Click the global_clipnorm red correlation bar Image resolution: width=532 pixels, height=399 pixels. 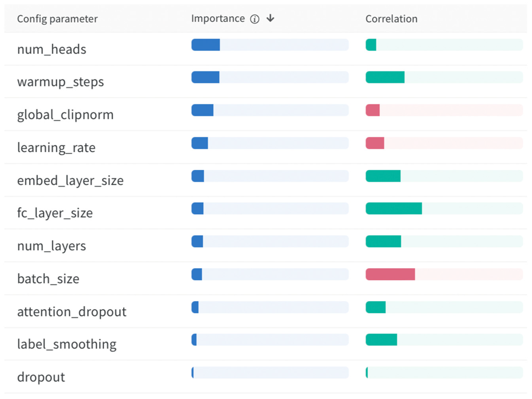[x=373, y=110]
